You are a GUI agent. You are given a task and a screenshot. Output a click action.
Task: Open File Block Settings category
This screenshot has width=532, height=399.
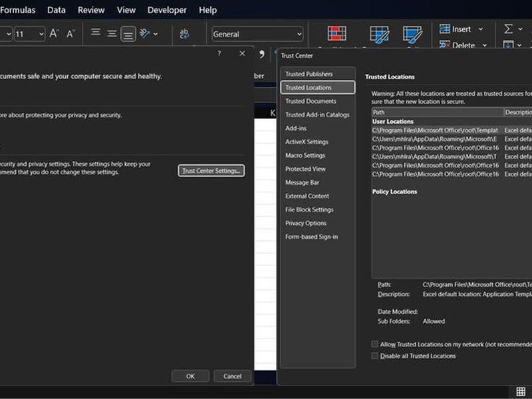[x=318, y=209]
